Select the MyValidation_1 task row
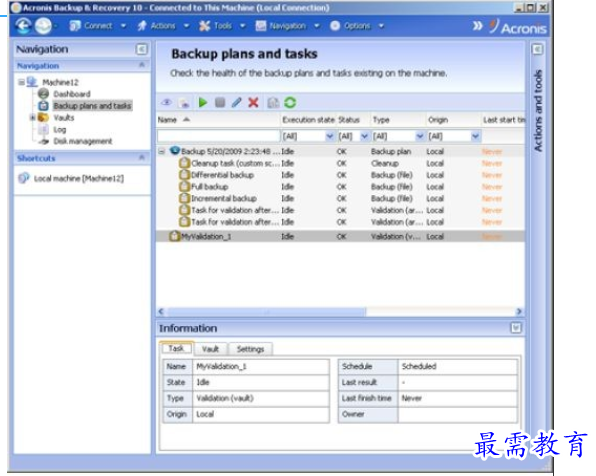 [341, 236]
